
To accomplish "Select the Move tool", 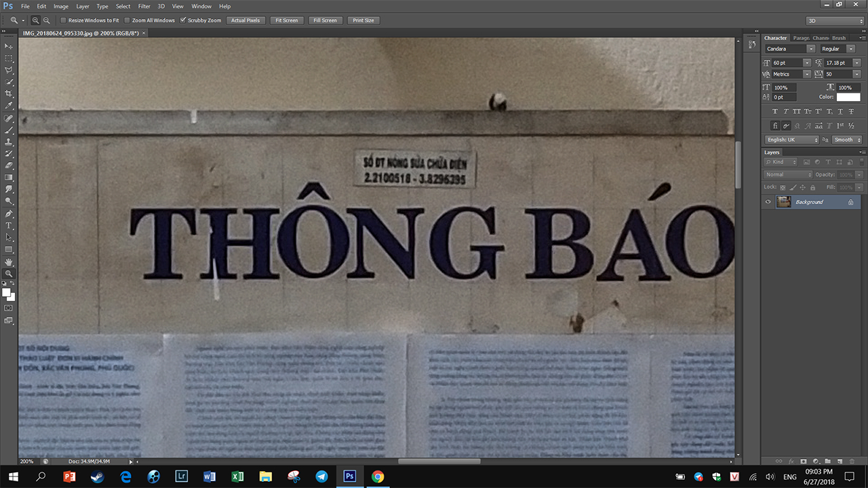I will (9, 46).
